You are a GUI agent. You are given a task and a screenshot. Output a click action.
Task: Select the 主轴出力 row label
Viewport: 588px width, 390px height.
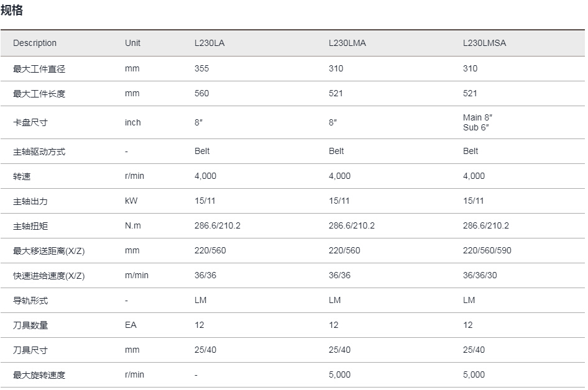pyautogui.click(x=30, y=201)
